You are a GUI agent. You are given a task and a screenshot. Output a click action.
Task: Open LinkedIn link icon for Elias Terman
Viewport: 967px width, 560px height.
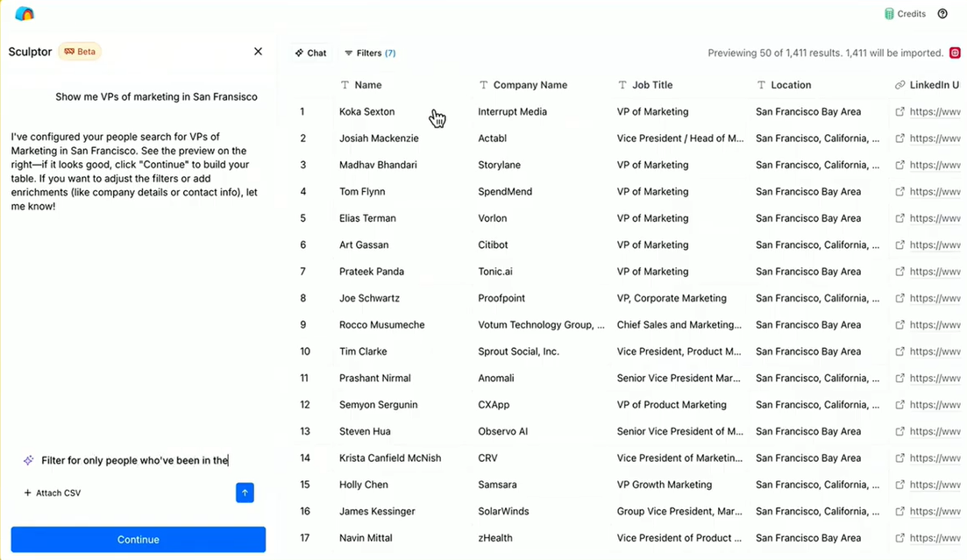click(899, 217)
